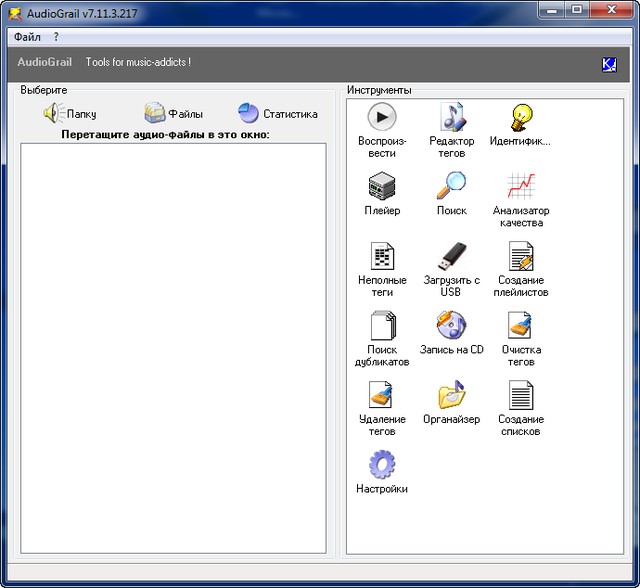Open Запись на CD burner
640x588 pixels.
[452, 327]
